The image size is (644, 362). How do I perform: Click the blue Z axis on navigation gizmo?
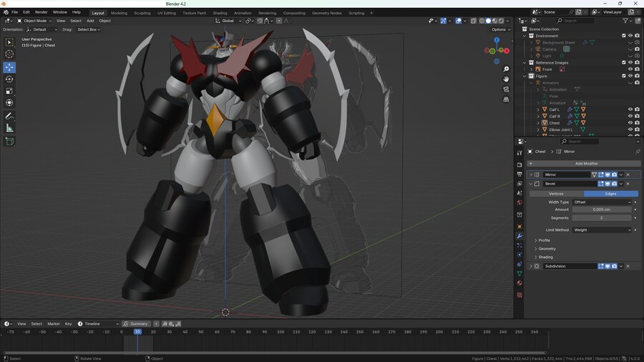tap(497, 40)
